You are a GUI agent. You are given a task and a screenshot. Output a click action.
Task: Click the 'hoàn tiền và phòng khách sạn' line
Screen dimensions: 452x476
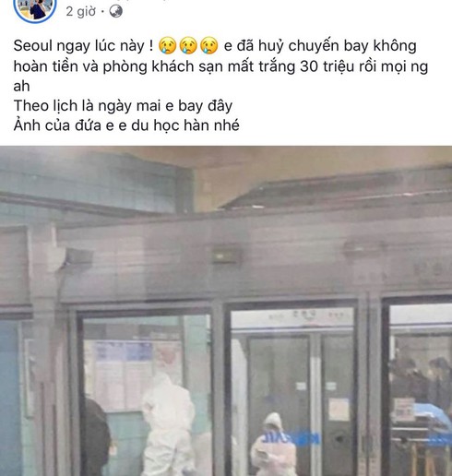click(220, 66)
